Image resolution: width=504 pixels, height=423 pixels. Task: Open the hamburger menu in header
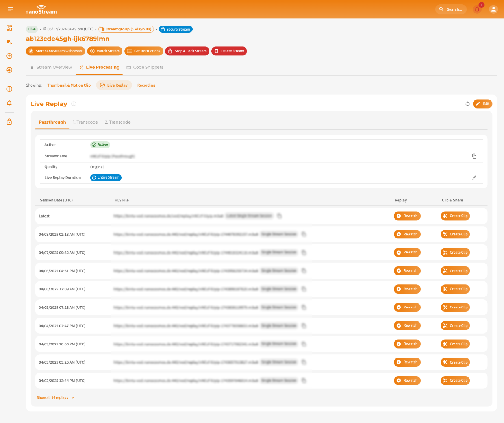point(10,9)
